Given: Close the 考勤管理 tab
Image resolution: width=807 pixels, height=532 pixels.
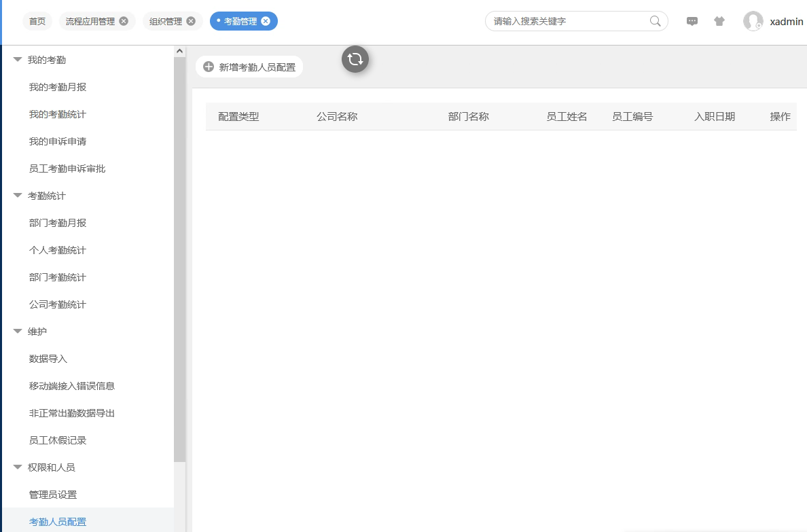Looking at the screenshot, I should pyautogui.click(x=266, y=21).
